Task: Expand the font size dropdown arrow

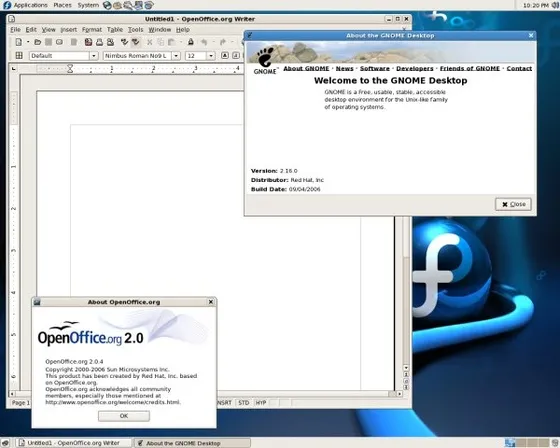Action: (211, 56)
